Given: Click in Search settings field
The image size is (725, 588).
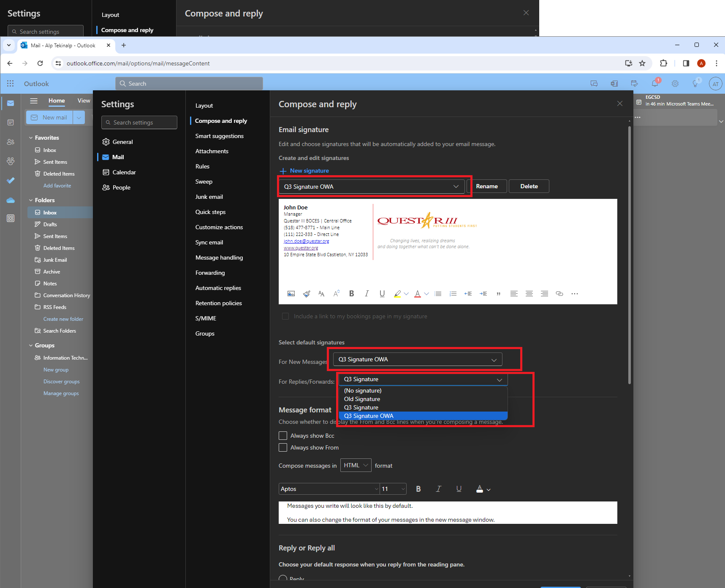Looking at the screenshot, I should [139, 122].
